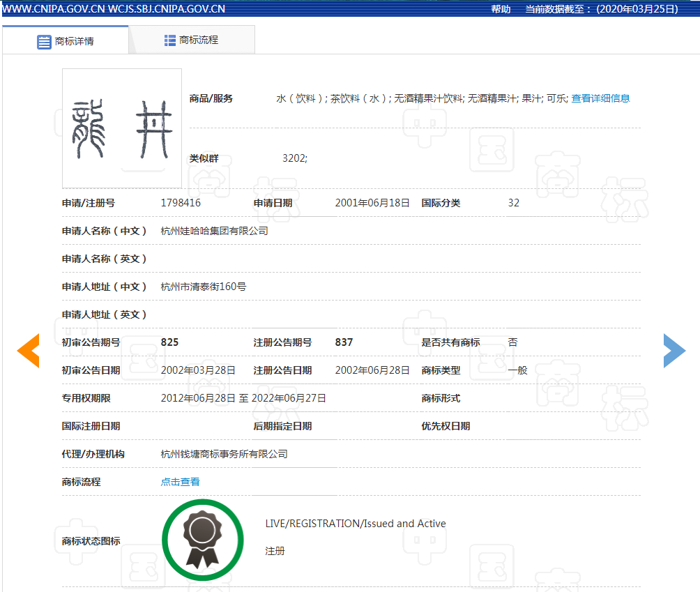Click the 国际注册日期 field label
This screenshot has height=592, width=700.
click(x=91, y=426)
